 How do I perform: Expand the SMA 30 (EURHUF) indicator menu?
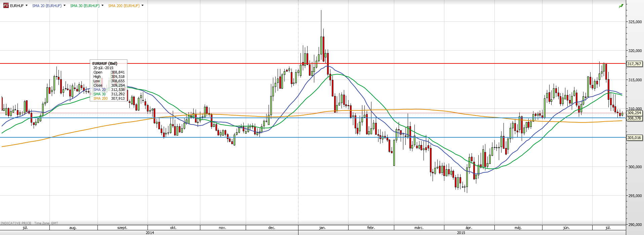coord(103,6)
